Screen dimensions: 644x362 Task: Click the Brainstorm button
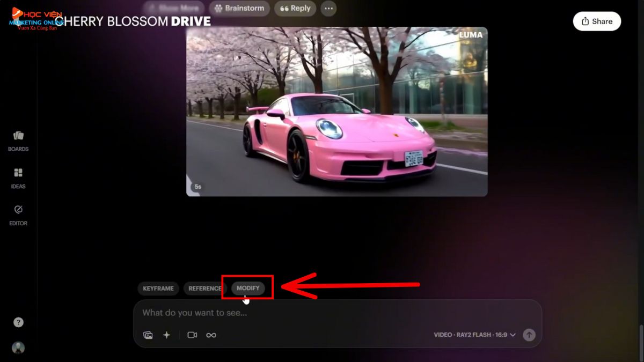coord(239,8)
